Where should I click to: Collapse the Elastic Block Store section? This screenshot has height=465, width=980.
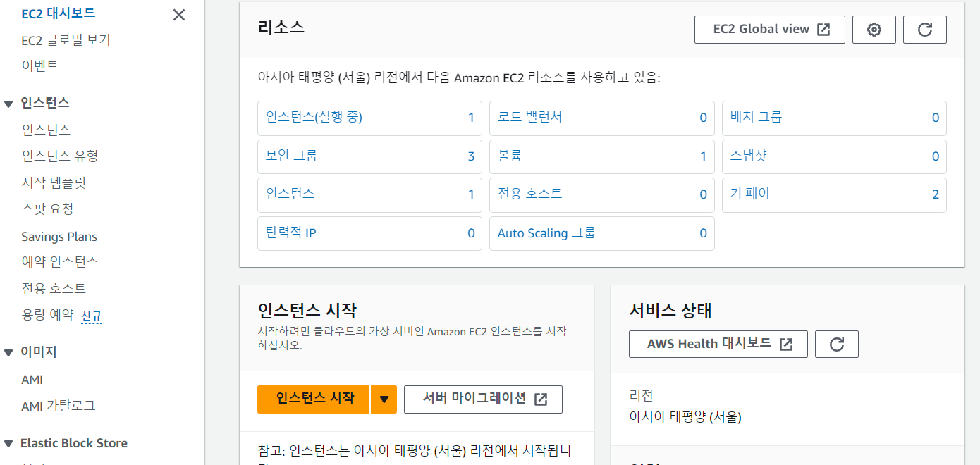[8, 444]
